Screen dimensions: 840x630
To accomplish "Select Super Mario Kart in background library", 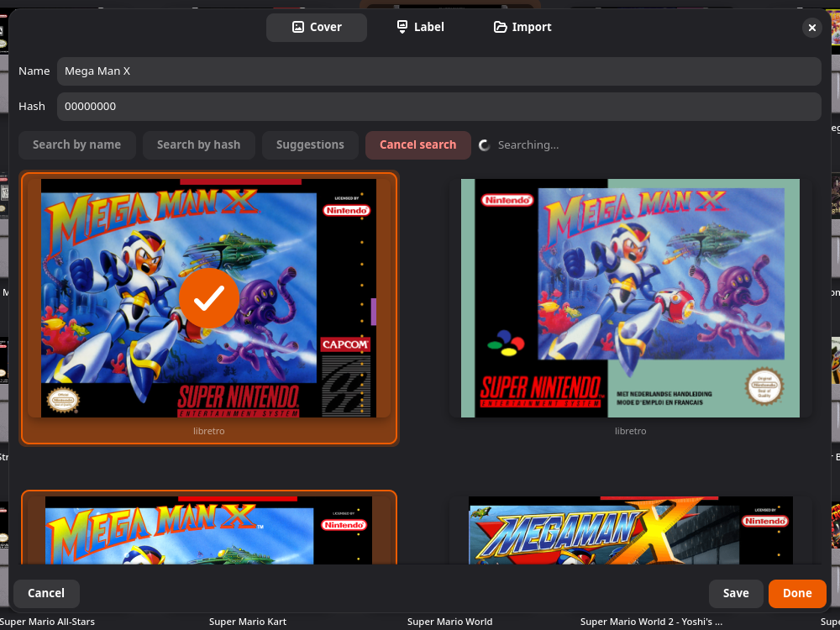I will [x=248, y=622].
